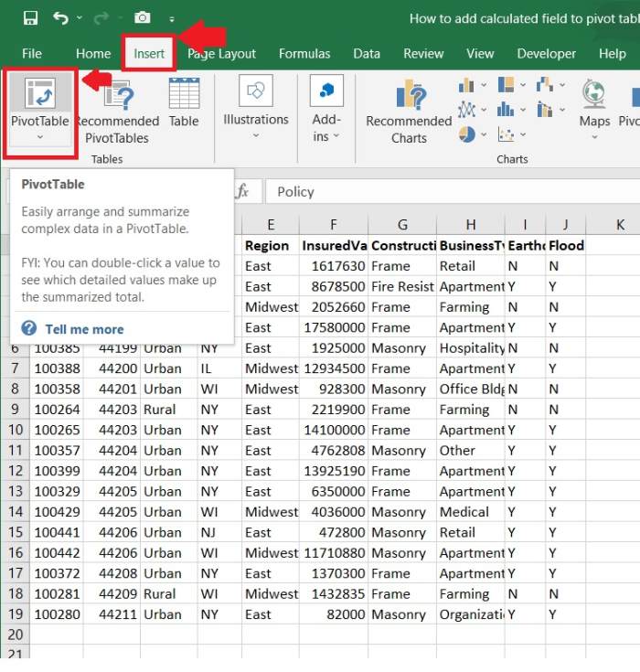Choose the column chart icon
The width and height of the screenshot is (640, 672).
coord(466,86)
